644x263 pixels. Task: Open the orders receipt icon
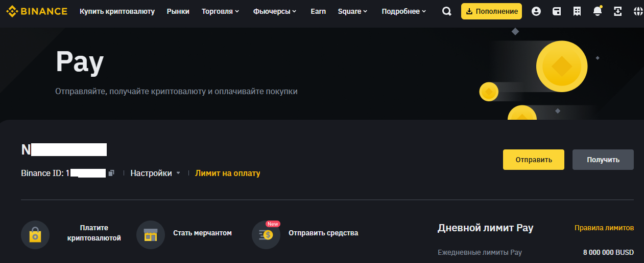[577, 11]
